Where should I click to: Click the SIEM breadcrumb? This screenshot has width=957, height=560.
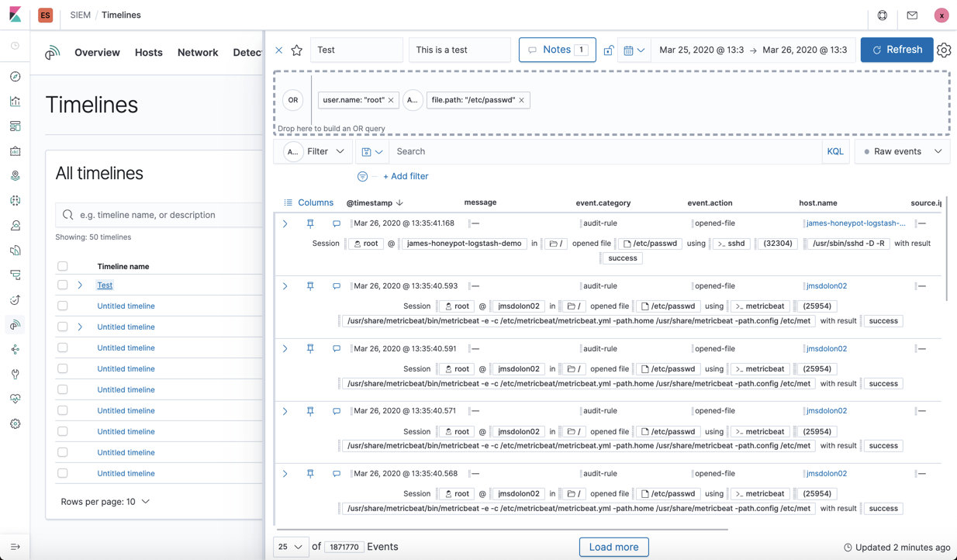tap(80, 16)
